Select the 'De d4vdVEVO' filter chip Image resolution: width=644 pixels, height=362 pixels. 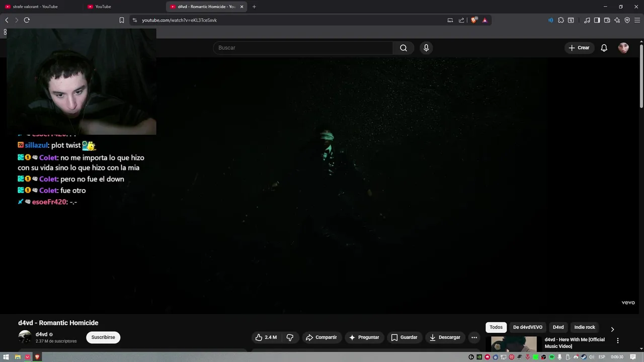(x=528, y=327)
